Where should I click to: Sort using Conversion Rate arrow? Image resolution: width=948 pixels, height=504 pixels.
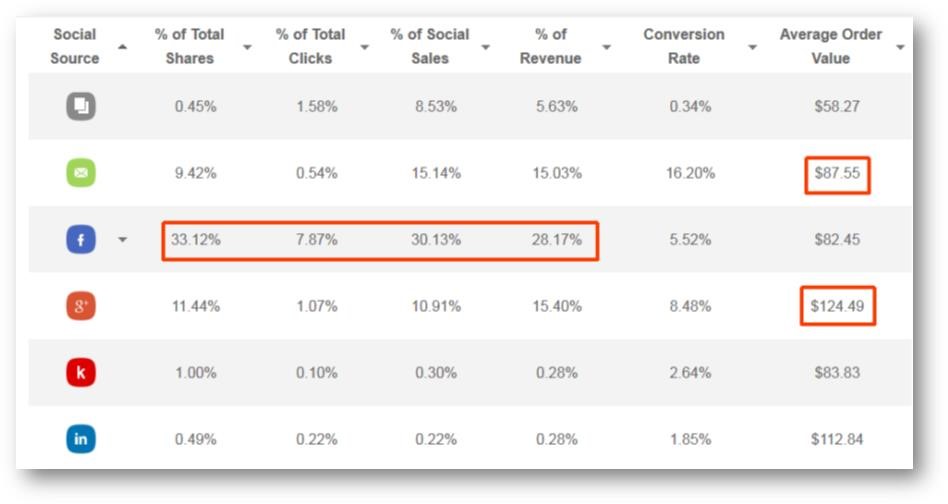tap(752, 47)
